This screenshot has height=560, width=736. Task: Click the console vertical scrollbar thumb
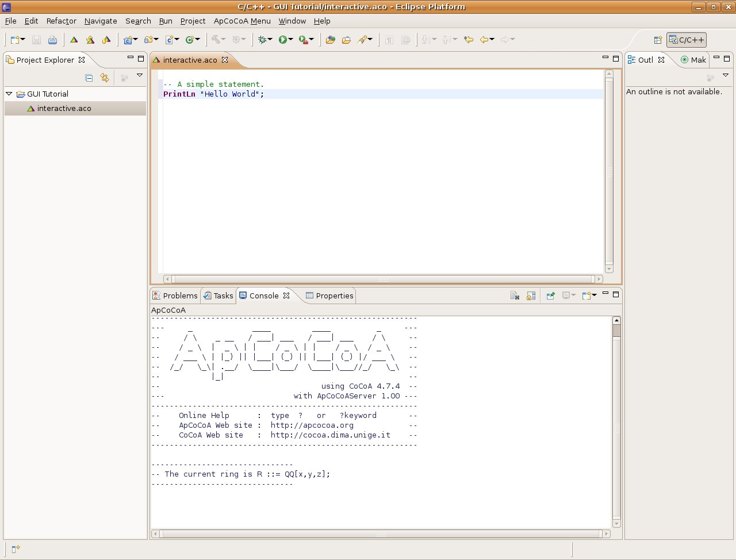(616, 330)
